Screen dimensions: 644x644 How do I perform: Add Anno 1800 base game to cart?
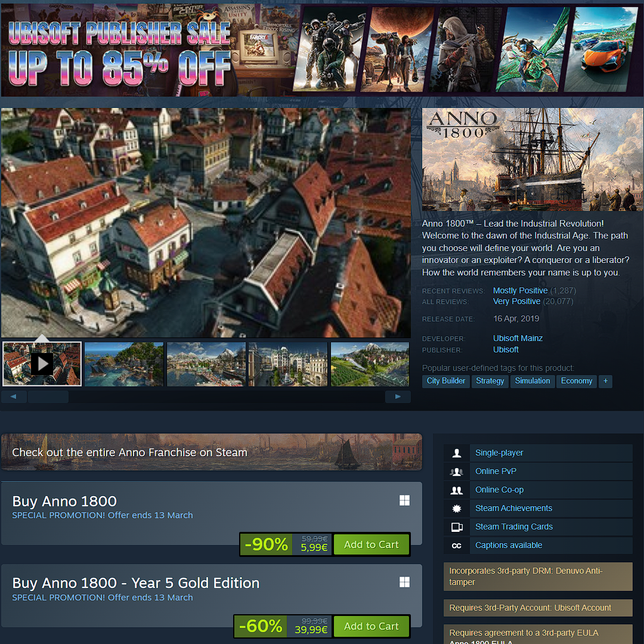point(371,544)
